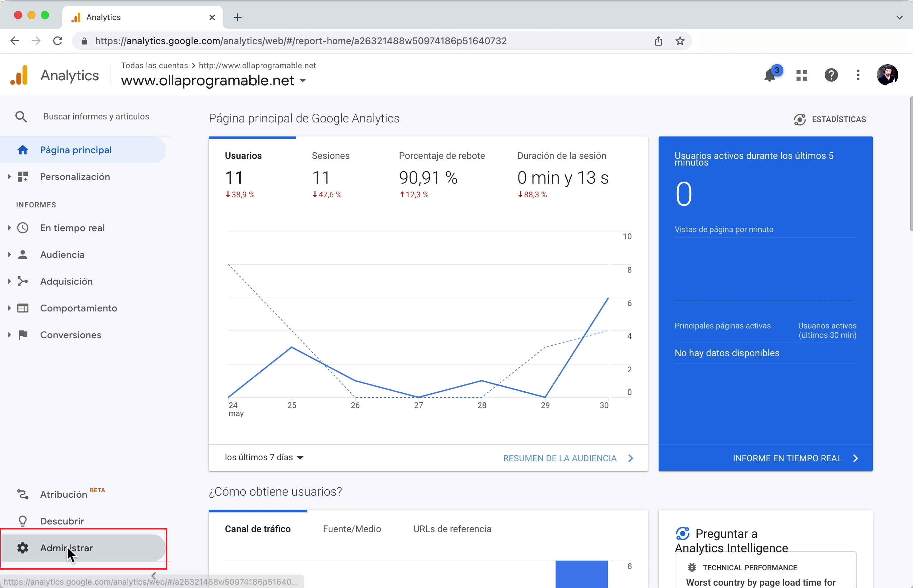Reload the page
This screenshot has width=913, height=588.
coord(58,41)
